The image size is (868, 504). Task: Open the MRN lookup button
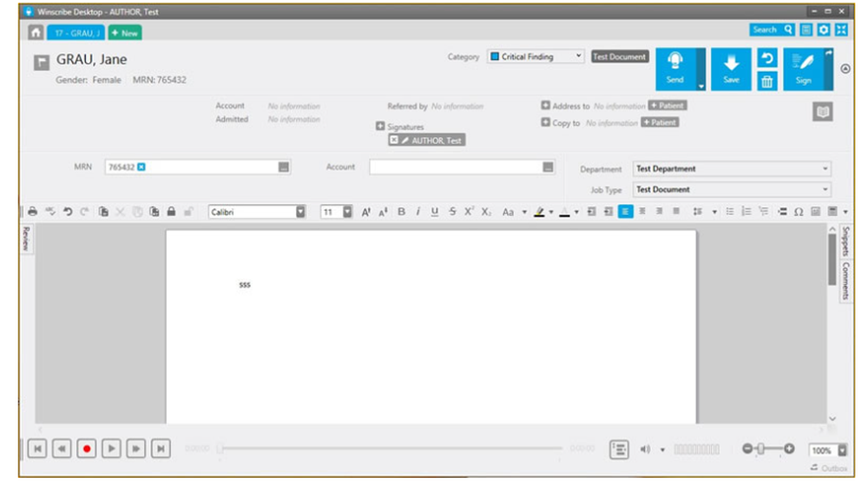pos(284,167)
